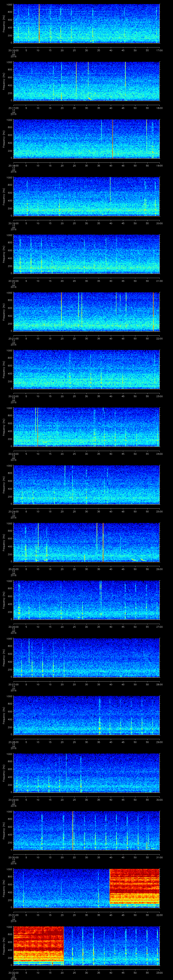Open the spectrogram panel starting at 20:27:00
This screenshot has height=980, width=173.
86,658
